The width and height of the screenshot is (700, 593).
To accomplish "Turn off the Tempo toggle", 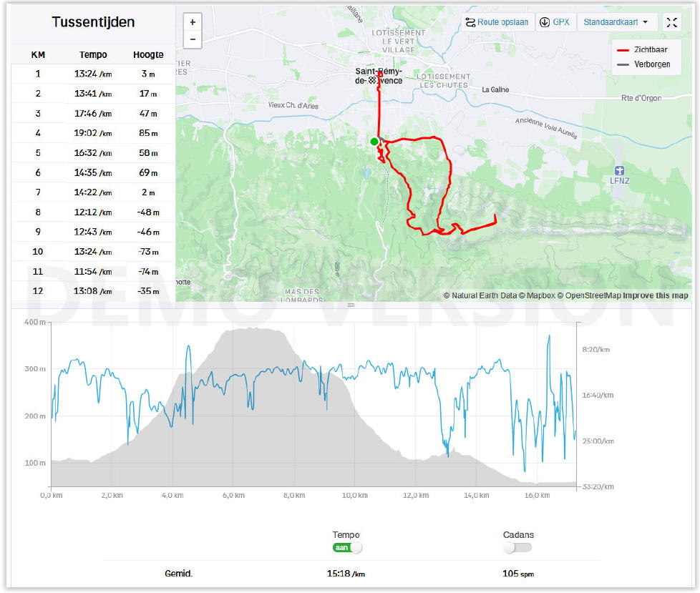I will (347, 547).
